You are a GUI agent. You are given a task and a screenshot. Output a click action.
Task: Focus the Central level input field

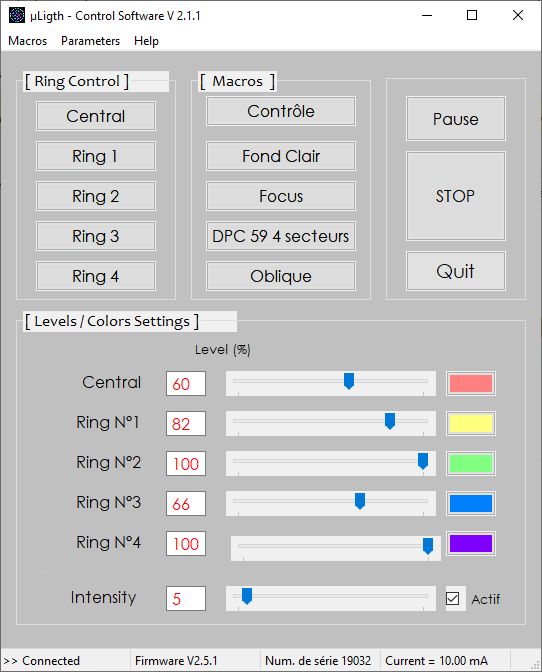tap(186, 384)
